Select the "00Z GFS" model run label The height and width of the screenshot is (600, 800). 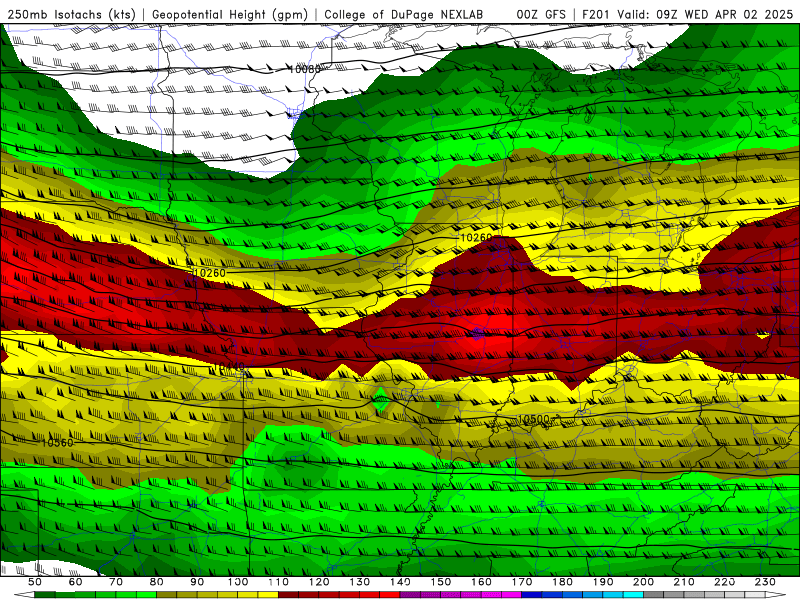click(x=541, y=15)
